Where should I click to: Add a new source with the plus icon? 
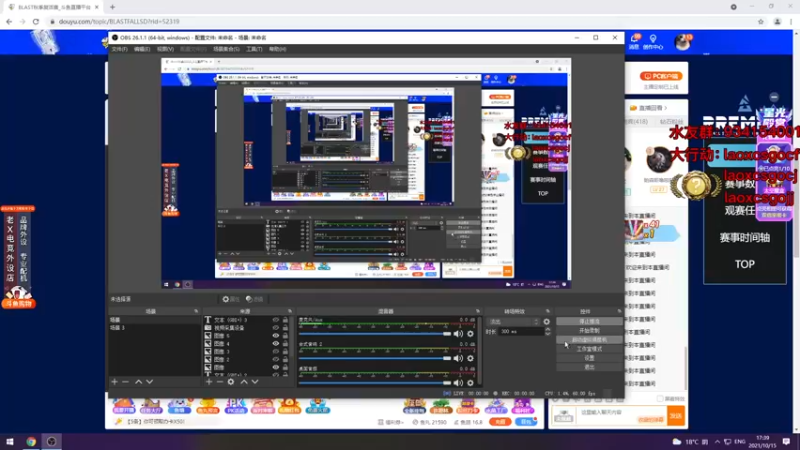(209, 382)
